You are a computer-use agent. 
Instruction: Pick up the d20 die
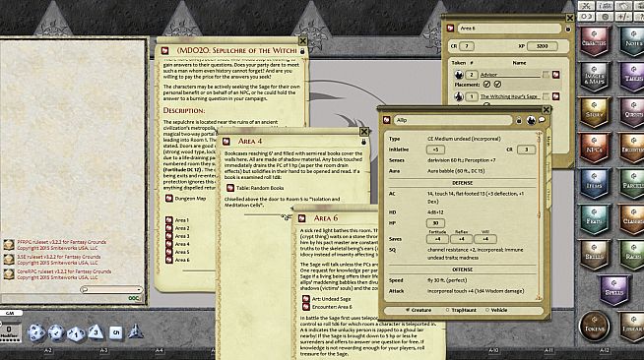point(35,332)
